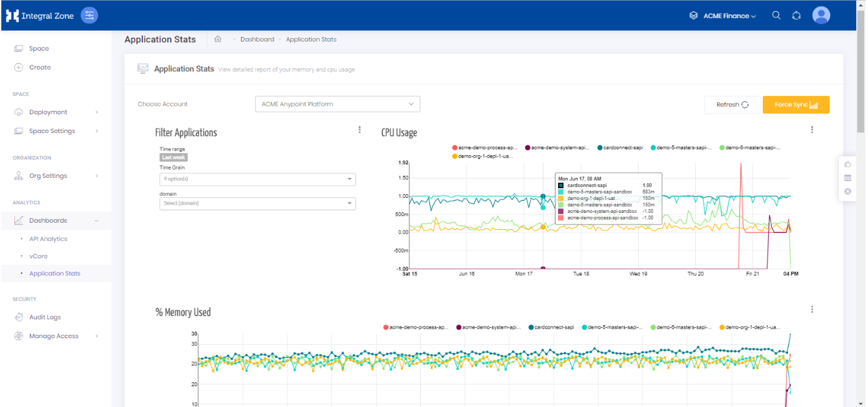Viewport: 868px width, 407px height.
Task: Click the Application Stats monitor icon in card header
Action: (x=143, y=69)
